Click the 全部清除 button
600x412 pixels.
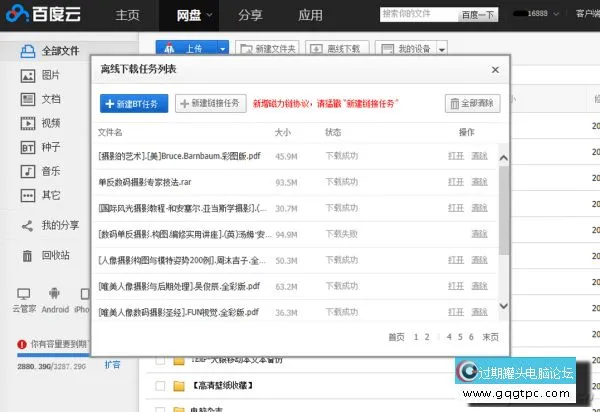[473, 103]
